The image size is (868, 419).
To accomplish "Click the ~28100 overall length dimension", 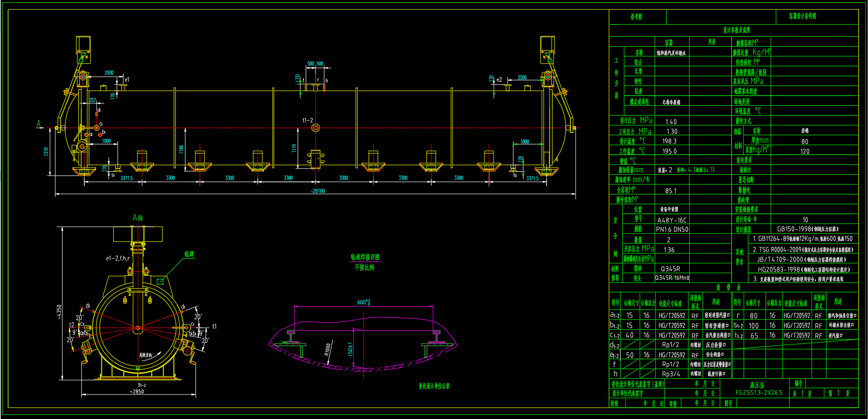I will tap(318, 191).
